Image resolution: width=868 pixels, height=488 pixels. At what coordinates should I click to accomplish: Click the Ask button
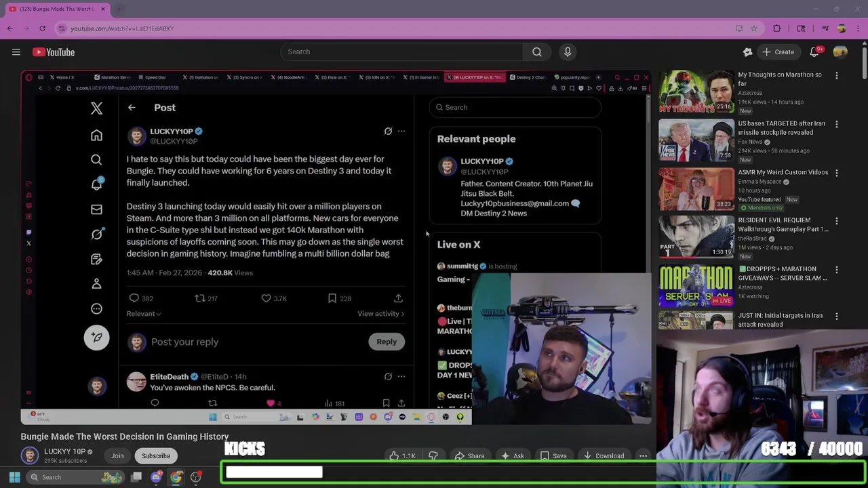coord(512,456)
